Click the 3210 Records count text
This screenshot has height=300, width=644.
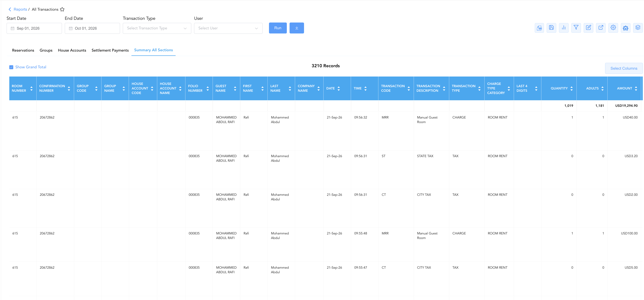tap(326, 66)
